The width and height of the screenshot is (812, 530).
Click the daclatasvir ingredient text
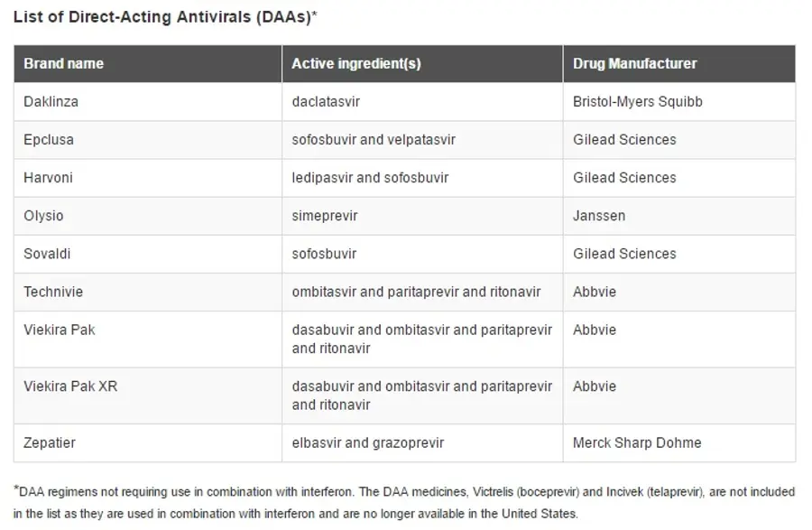[x=326, y=101]
